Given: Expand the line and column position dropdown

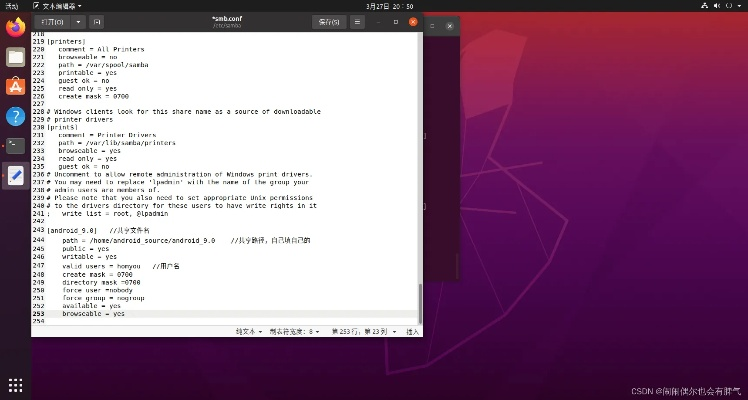Looking at the screenshot, I should click(363, 330).
